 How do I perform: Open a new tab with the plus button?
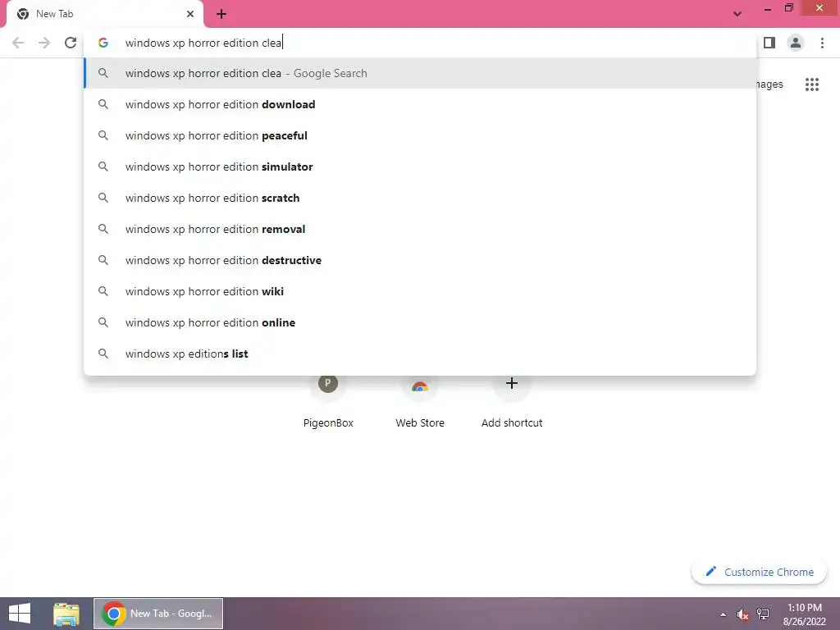(x=221, y=14)
